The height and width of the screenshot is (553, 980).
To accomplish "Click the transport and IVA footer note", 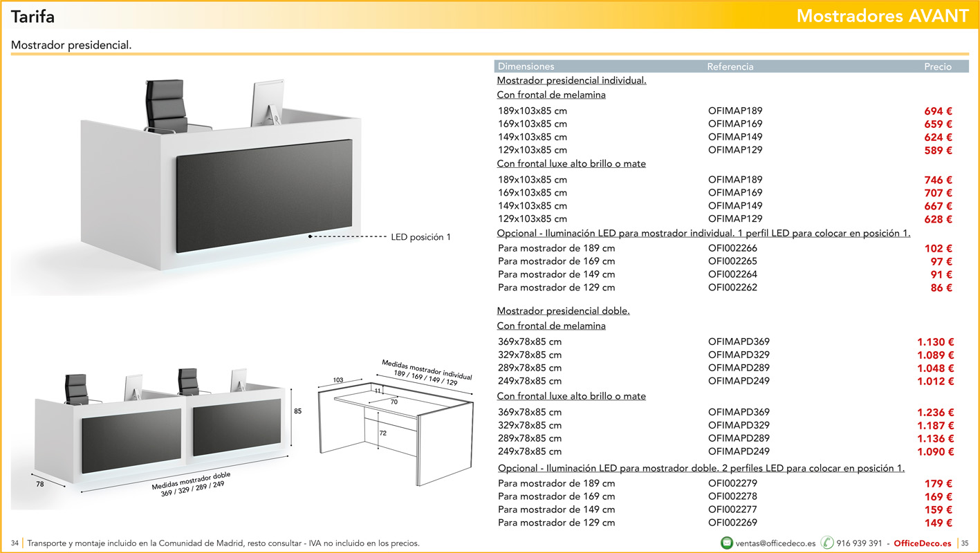I will [223, 543].
